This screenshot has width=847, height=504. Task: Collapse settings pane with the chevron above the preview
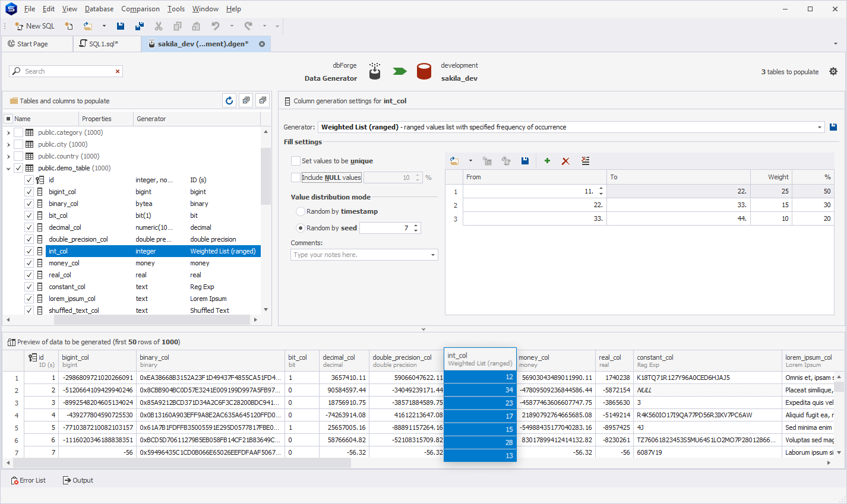pyautogui.click(x=423, y=329)
